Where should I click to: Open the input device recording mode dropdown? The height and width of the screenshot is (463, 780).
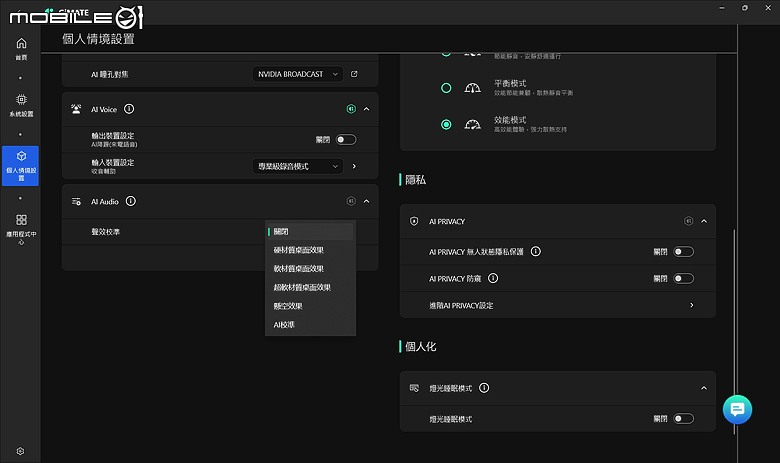pyautogui.click(x=297, y=166)
